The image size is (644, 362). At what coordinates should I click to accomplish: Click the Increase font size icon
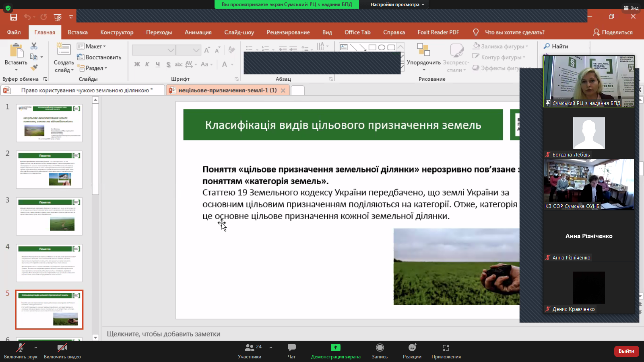pyautogui.click(x=207, y=50)
